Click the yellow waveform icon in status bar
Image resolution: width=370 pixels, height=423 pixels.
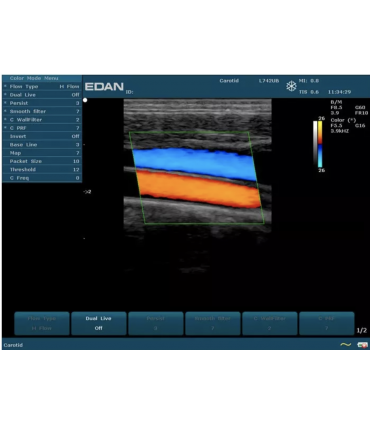tap(345, 345)
